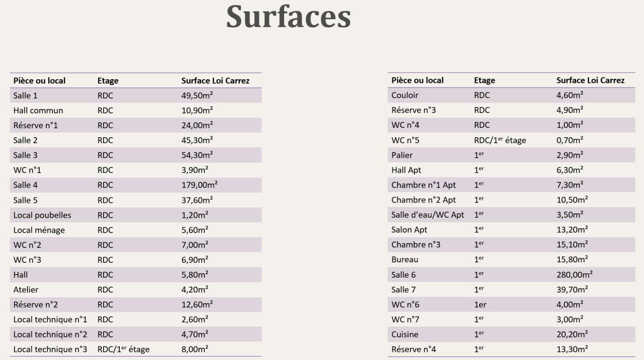Image resolution: width=644 pixels, height=360 pixels.
Task: Click the 'Local ménage' room name
Action: 39,230
